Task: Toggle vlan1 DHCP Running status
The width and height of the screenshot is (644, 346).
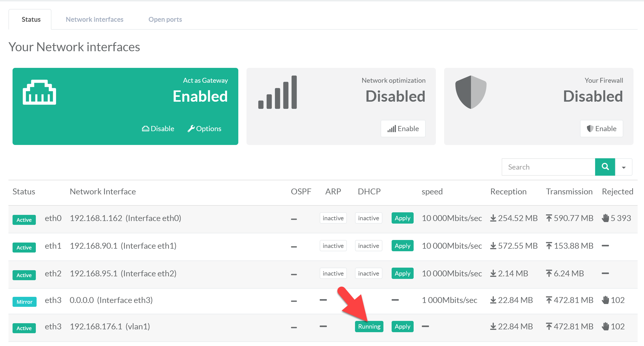Action: (369, 327)
